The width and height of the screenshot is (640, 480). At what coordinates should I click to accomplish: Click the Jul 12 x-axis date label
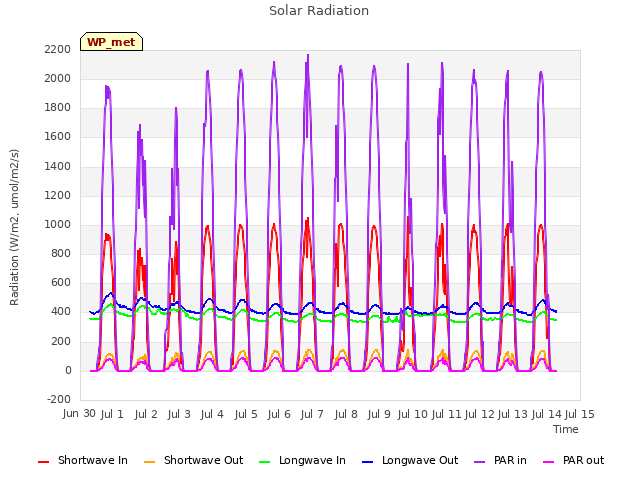(x=479, y=414)
